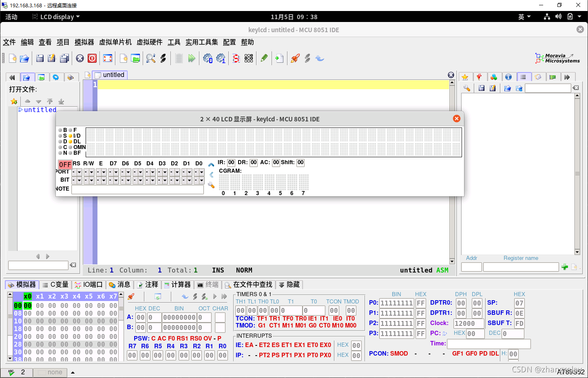Image resolution: width=588 pixels, height=378 pixels.
Task: Switch to the 消息 bottom tab
Action: (120, 284)
